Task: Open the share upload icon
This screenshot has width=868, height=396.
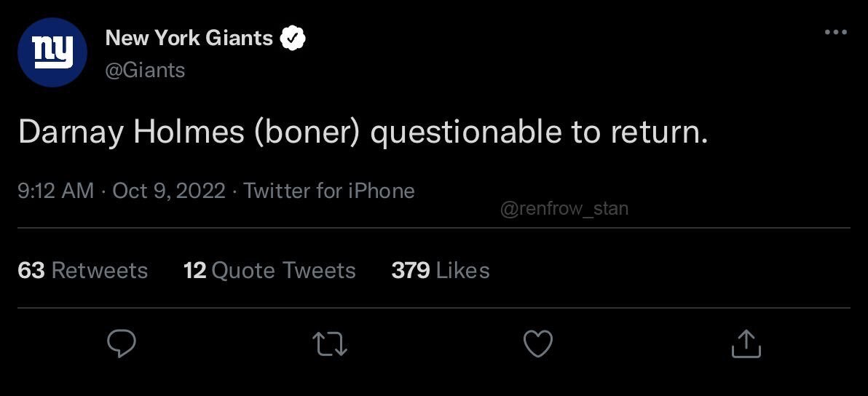Action: [x=746, y=344]
